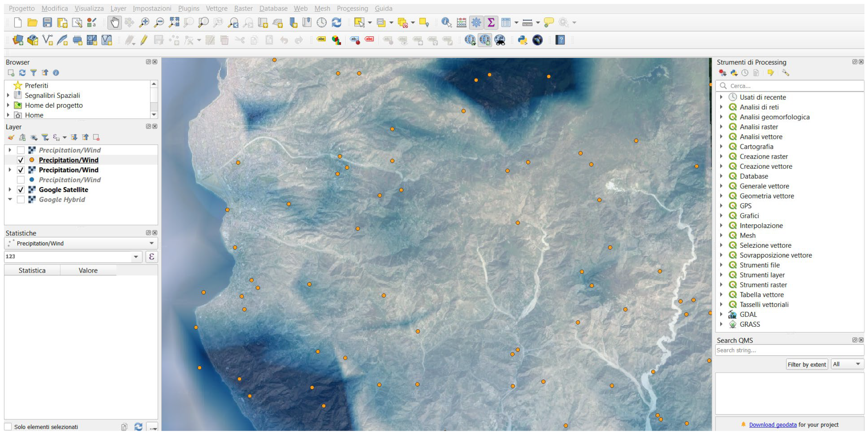Uncheck the Google Satellite layer visibility

coord(20,190)
